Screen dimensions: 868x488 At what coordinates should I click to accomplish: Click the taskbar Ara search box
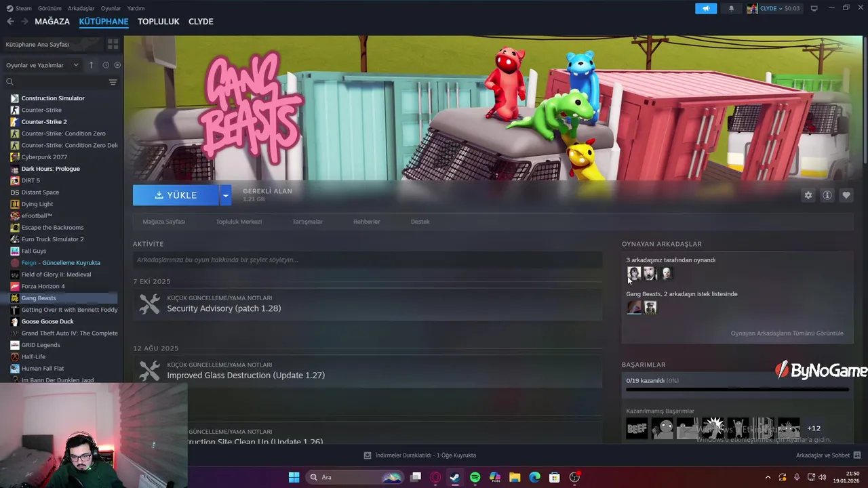tap(355, 477)
